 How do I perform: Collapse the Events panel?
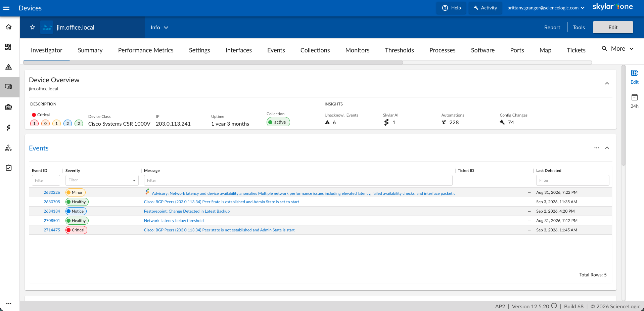(x=607, y=148)
